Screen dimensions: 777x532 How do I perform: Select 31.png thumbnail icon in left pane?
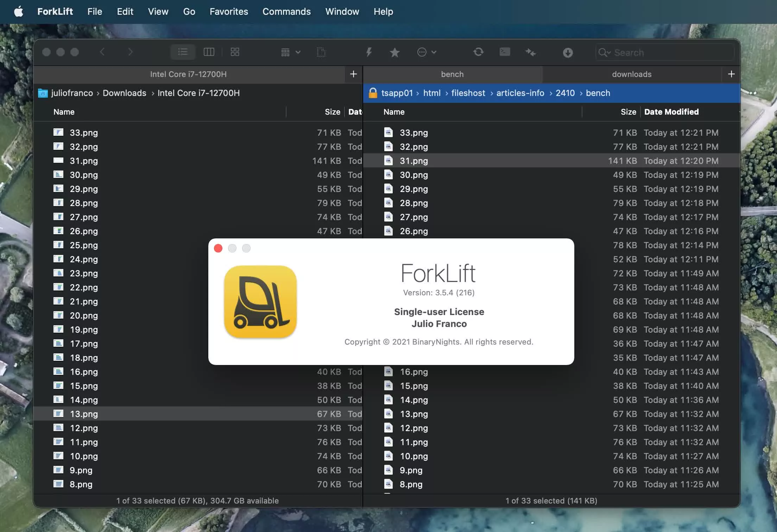58,161
